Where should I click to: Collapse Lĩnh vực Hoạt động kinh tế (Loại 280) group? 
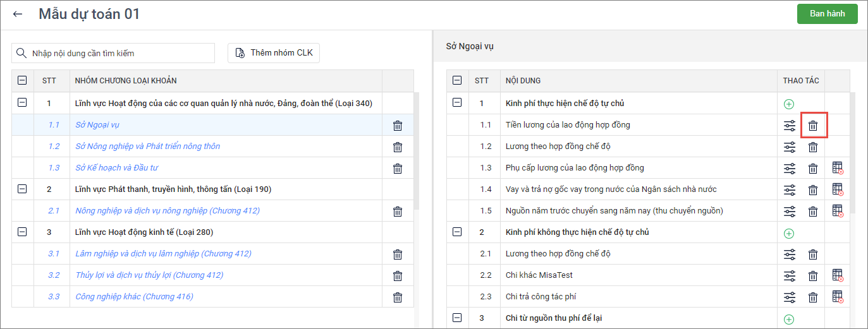(x=22, y=232)
